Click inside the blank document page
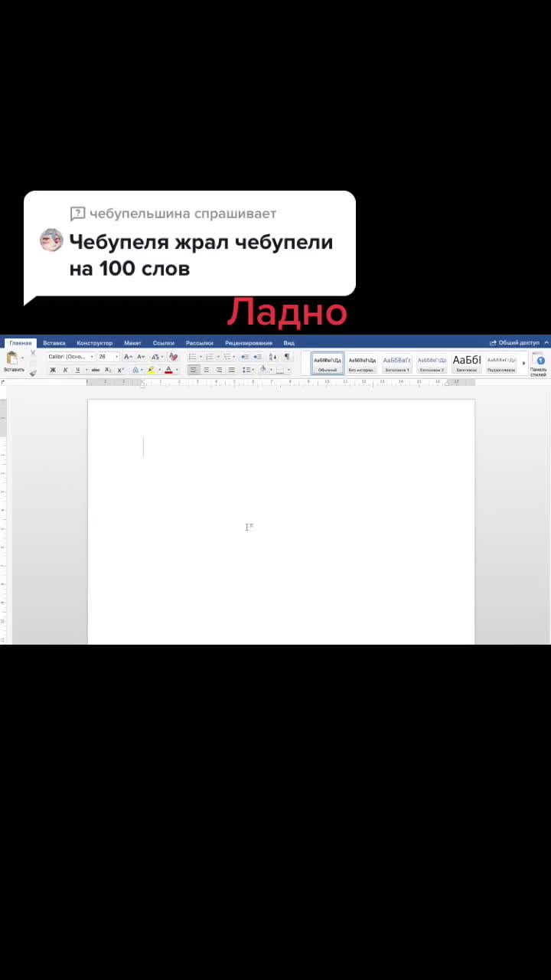This screenshot has height=980, width=551. coord(281,521)
